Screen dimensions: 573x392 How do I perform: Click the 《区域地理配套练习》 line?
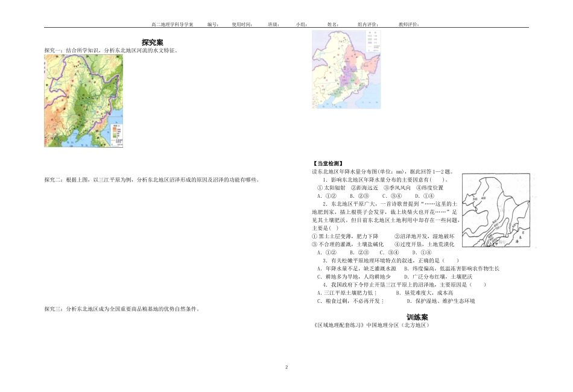click(371, 325)
